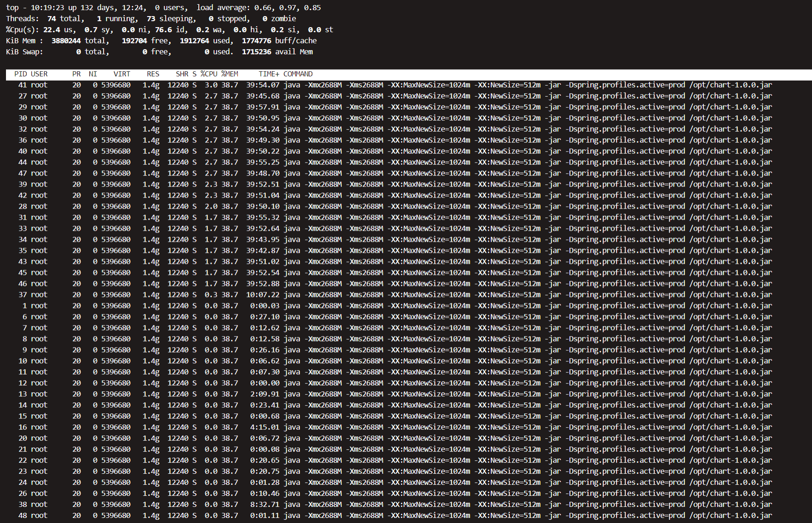Click the time value 0:06.62
The height and width of the screenshot is (523, 812).
coord(265,361)
